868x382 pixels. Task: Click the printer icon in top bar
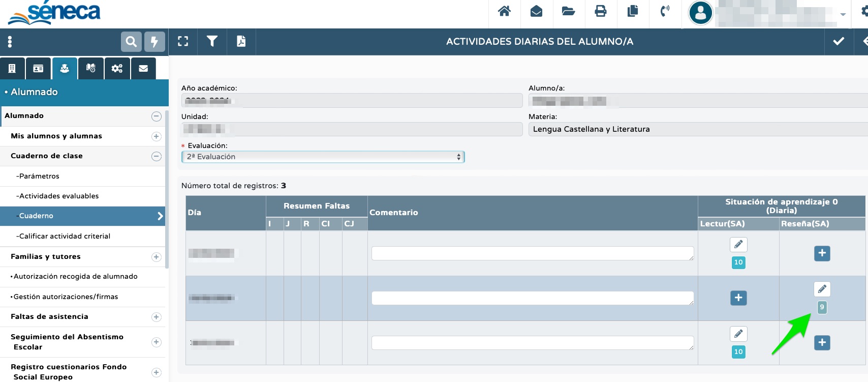coord(601,11)
